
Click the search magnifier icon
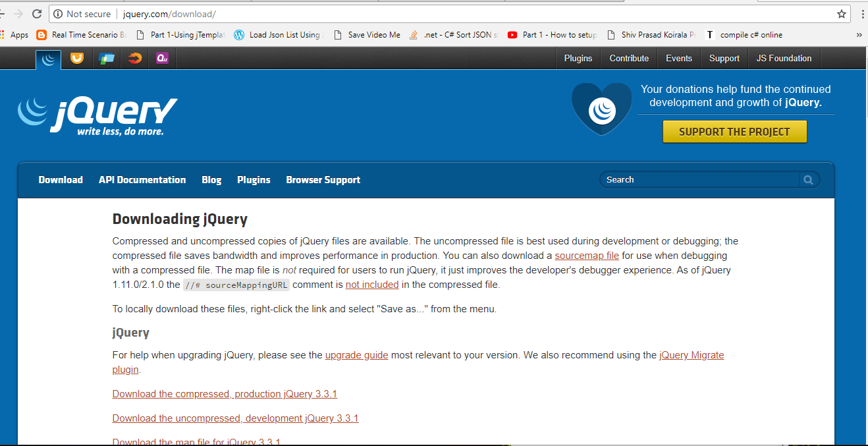(x=809, y=180)
